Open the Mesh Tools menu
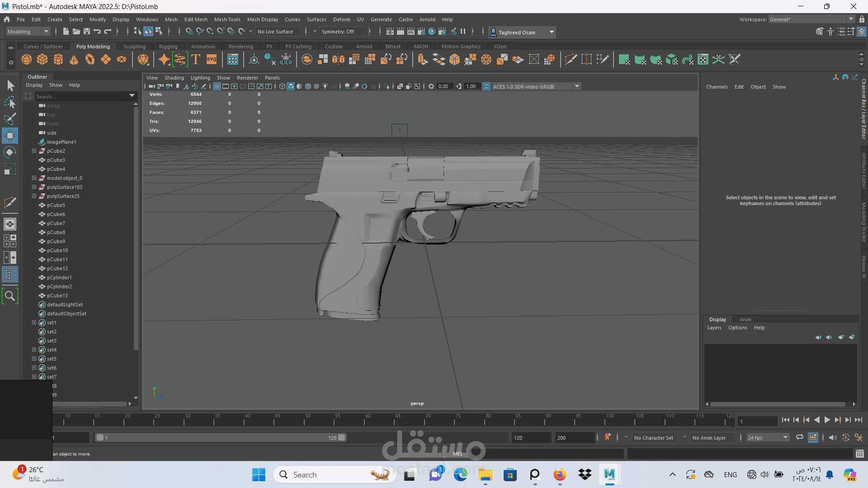 [x=227, y=19]
